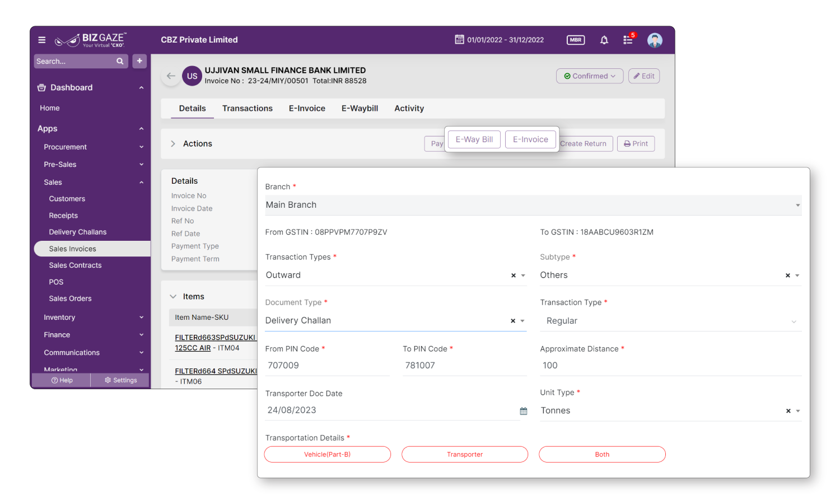Viewport: 840px width, 504px height.
Task: Click the search magnifier icon
Action: pos(120,61)
